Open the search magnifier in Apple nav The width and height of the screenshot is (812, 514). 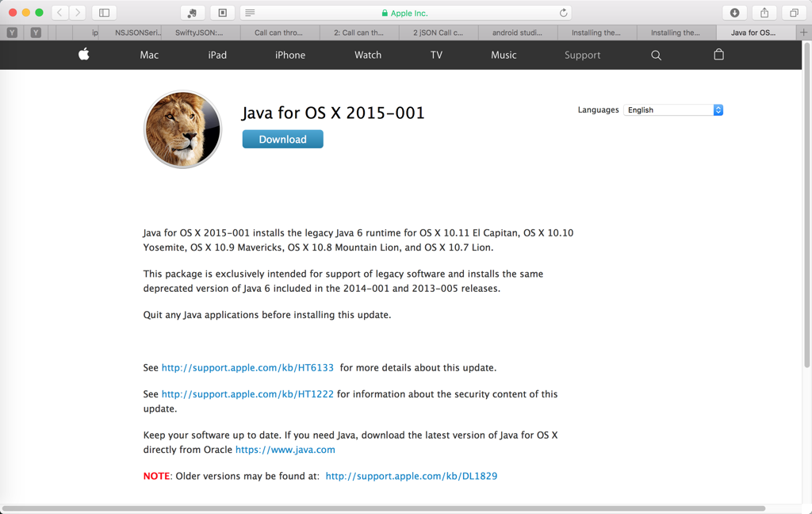[x=656, y=56]
